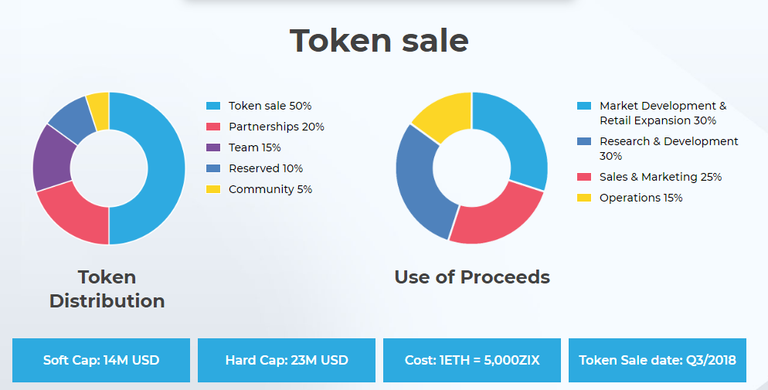768x390 pixels.
Task: Click the purple Team segment of distribution chart
Action: point(52,159)
